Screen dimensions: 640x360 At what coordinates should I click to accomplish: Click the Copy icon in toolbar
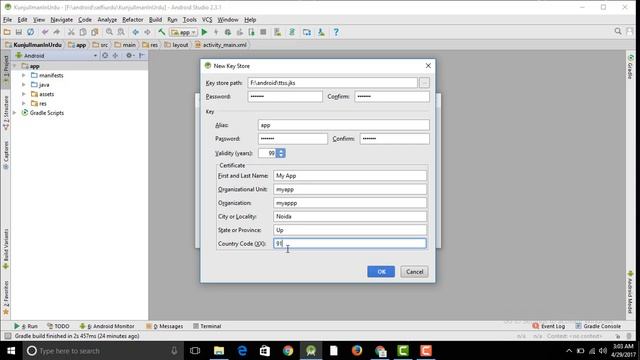pos(83,32)
